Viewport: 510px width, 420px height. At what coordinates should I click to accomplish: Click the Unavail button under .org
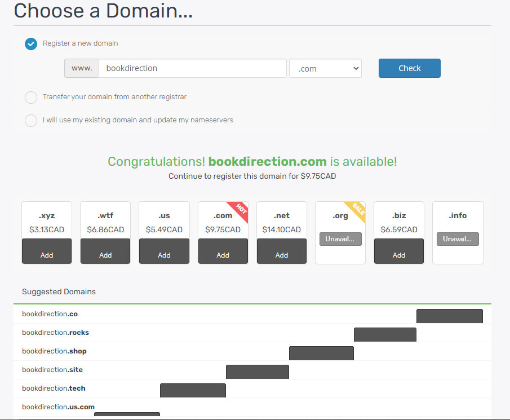coord(340,238)
